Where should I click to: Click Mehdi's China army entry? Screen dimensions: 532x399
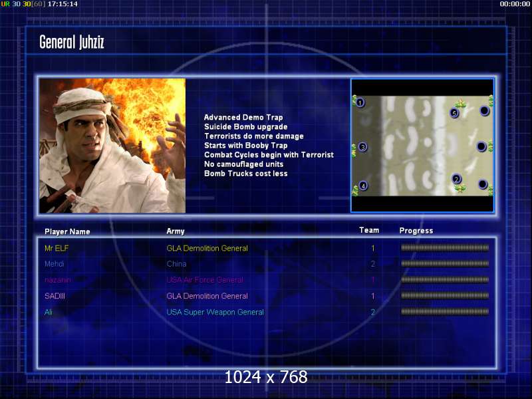tap(176, 263)
